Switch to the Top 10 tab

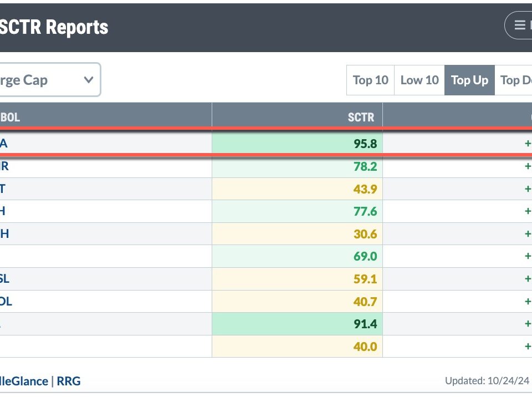click(x=370, y=80)
